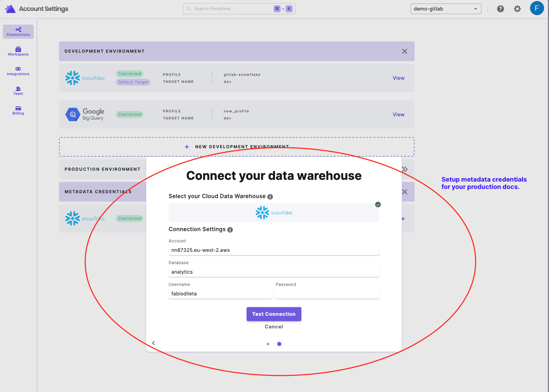Collapse the Development Environment section

coord(405,51)
